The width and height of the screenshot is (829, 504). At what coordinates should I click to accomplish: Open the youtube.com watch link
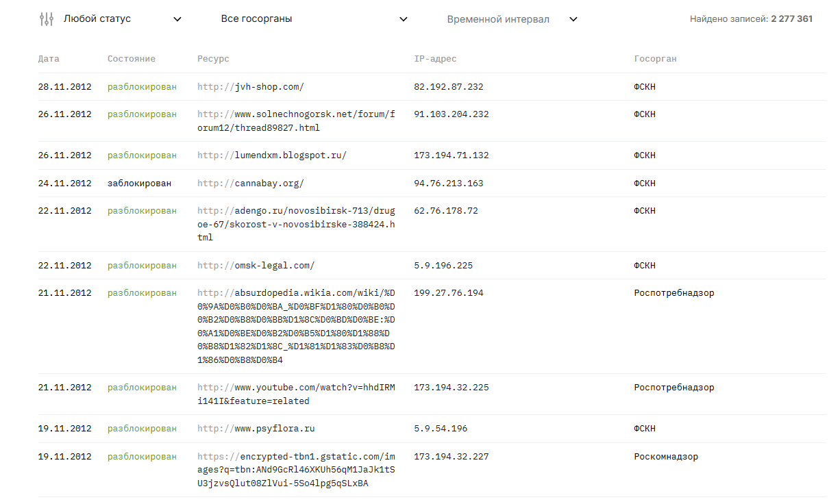click(296, 394)
